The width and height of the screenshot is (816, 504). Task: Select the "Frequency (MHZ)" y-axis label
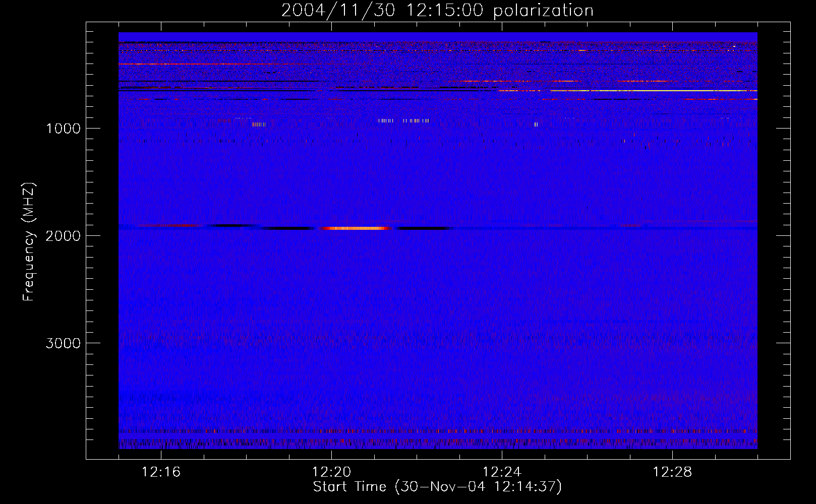29,241
